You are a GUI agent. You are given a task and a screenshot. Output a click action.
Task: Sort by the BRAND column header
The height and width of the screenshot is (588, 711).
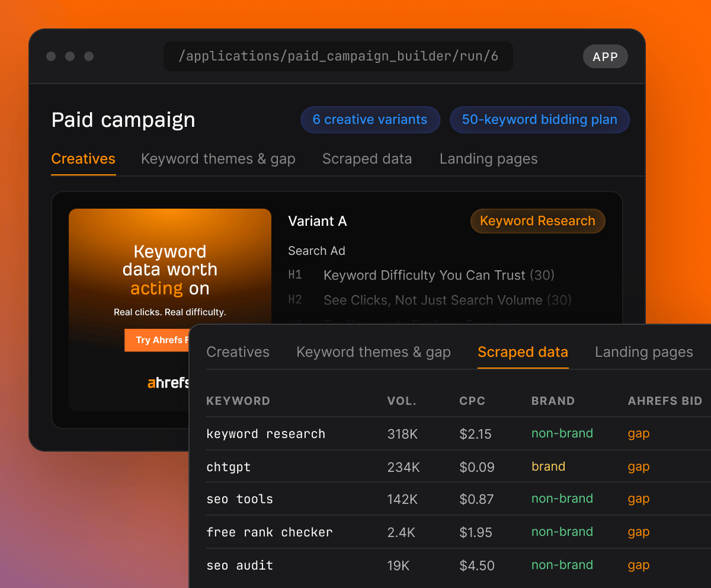[x=553, y=401]
